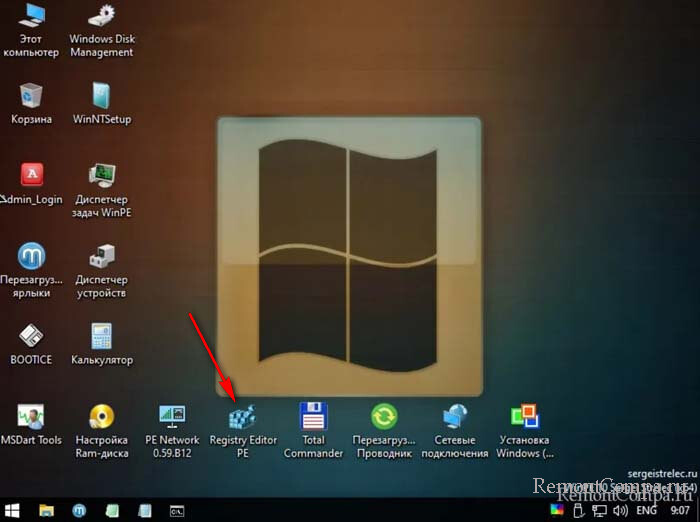Launch PE Network 0.59.B12
This screenshot has height=522, width=700.
pos(172,431)
